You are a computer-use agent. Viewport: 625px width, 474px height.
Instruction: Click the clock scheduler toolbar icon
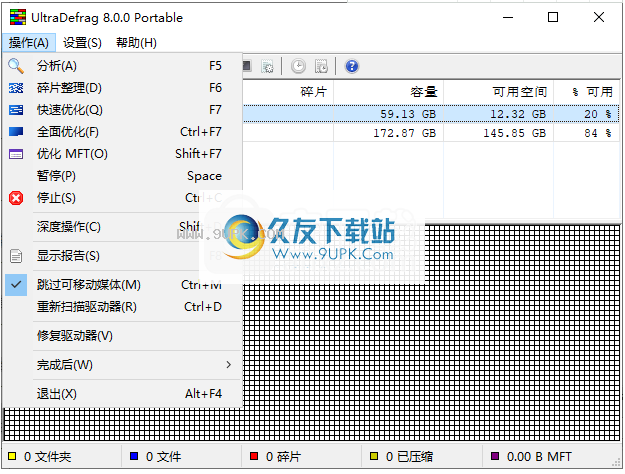click(x=298, y=66)
